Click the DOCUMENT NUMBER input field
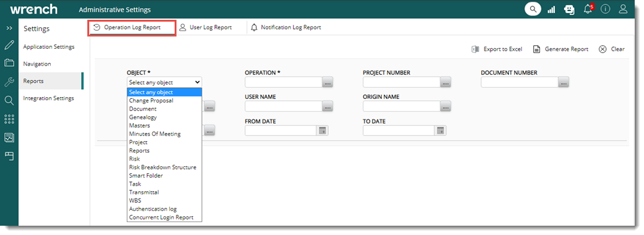 coord(519,82)
